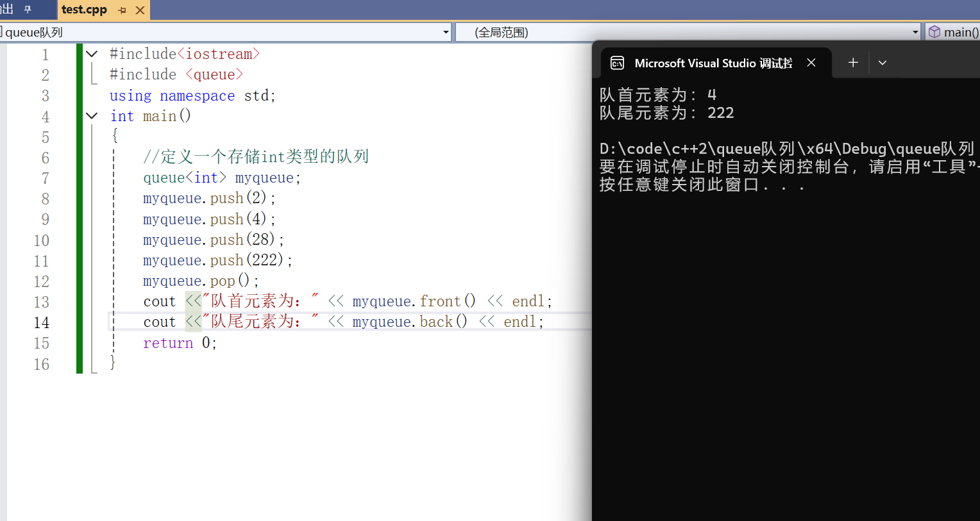Click the string "队首元素为：" in code
This screenshot has height=521, width=980.
[261, 301]
